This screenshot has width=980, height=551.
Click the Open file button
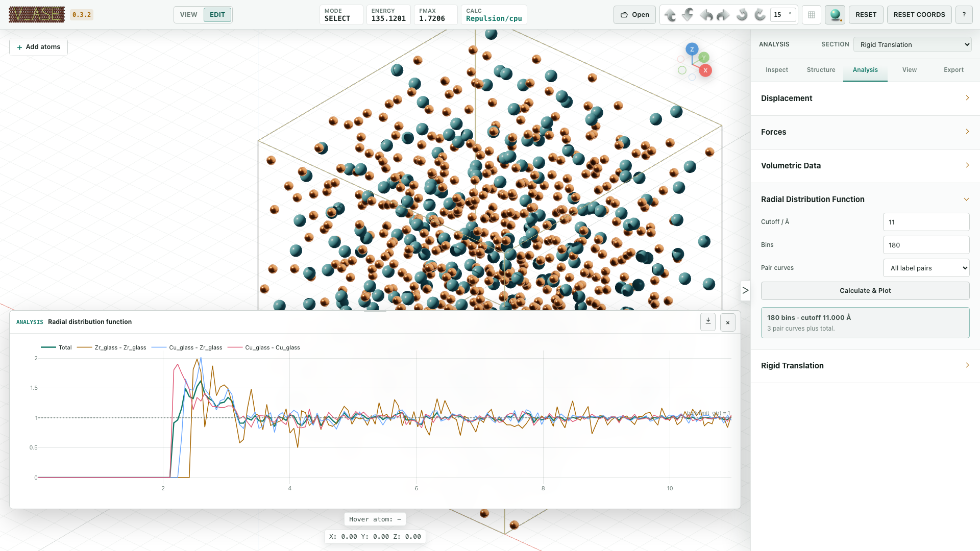[x=634, y=15]
